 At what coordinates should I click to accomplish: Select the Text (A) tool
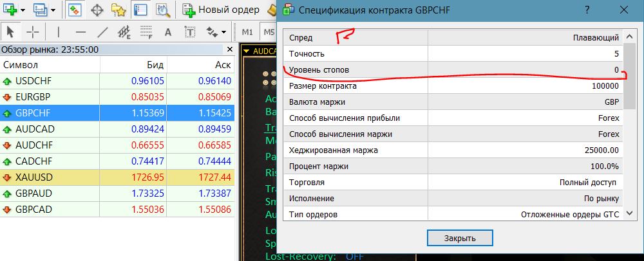pos(167,32)
